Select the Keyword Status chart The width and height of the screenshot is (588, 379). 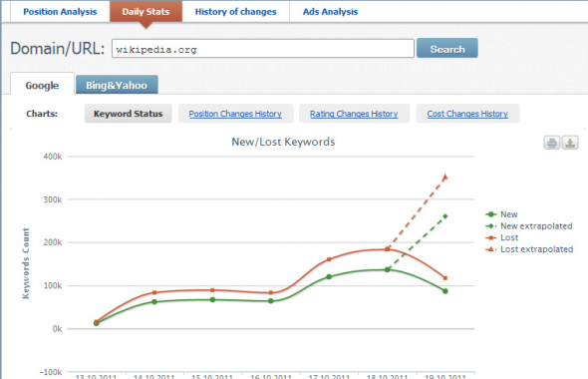pyautogui.click(x=128, y=114)
